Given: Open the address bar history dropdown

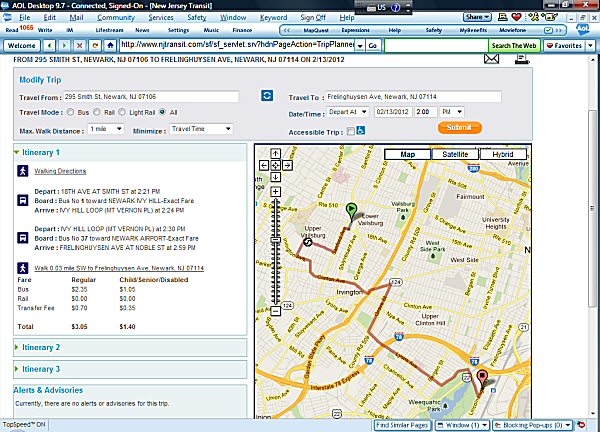Looking at the screenshot, I should tap(360, 46).
